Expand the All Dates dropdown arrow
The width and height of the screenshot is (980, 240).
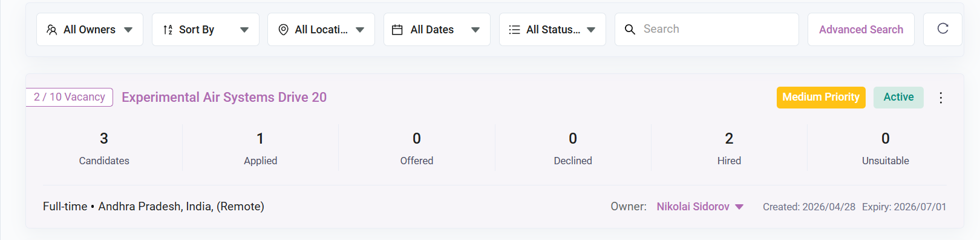[475, 30]
